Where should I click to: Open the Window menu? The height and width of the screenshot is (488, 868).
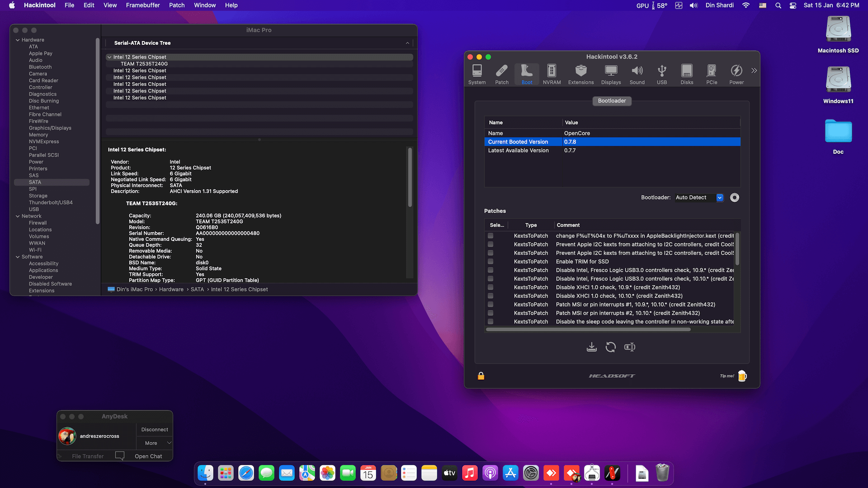click(x=205, y=5)
